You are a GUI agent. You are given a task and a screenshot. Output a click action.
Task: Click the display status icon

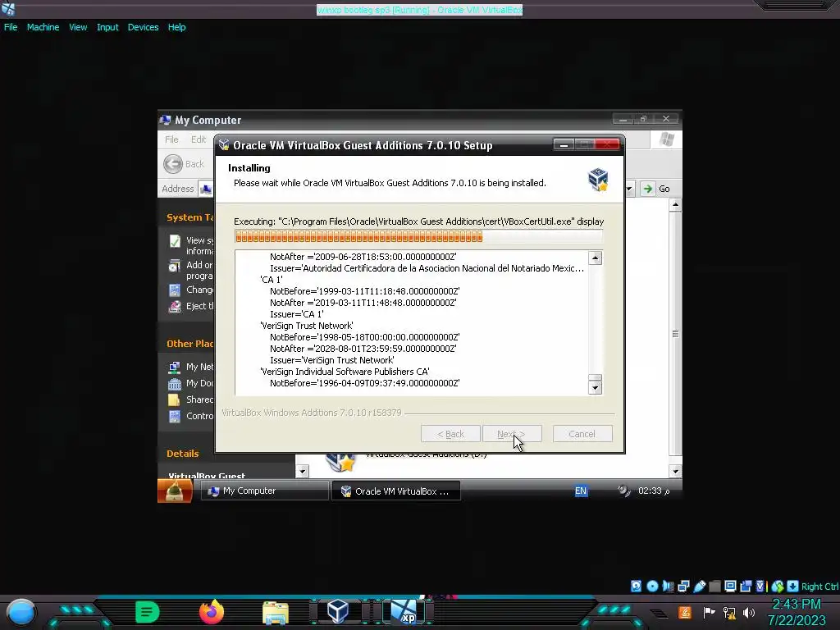(730, 586)
